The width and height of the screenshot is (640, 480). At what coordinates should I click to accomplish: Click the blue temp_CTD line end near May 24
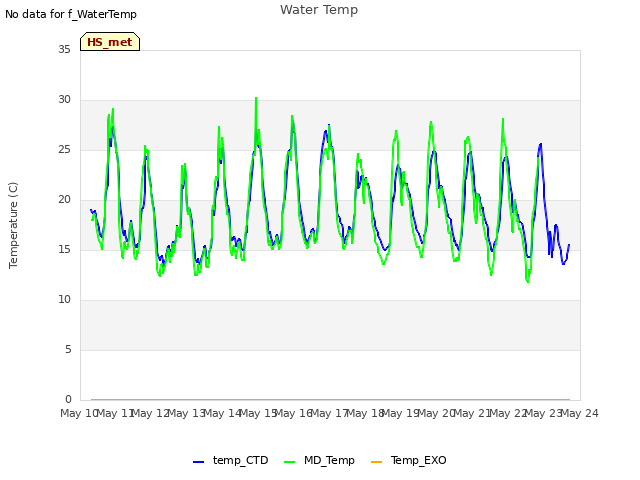click(569, 245)
